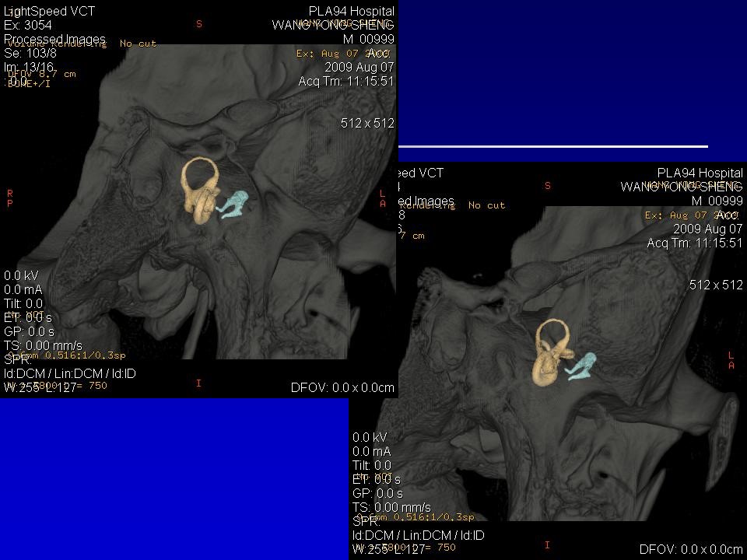Click the red "L A" marker of the lower-right scan
747x560 pixels.
[x=731, y=360]
